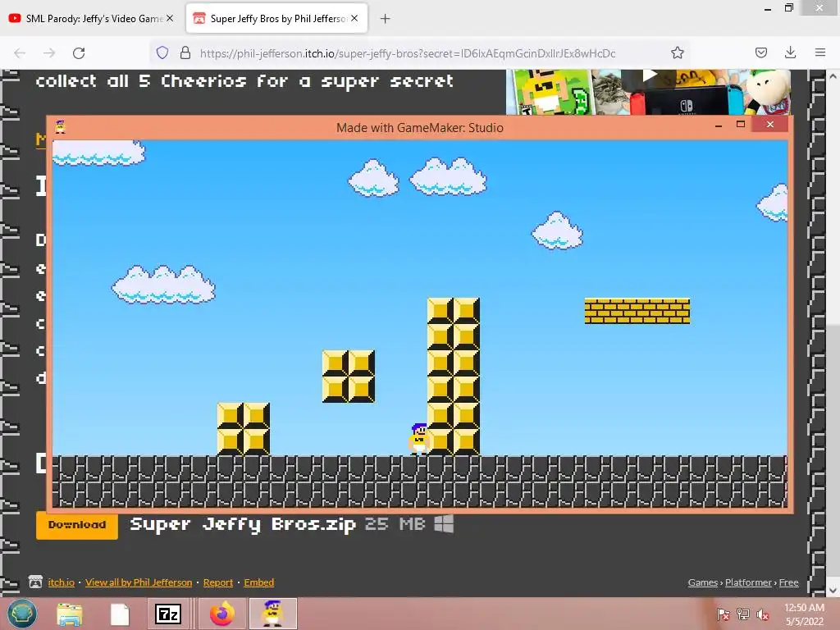The width and height of the screenshot is (840, 630).
Task: Open Action Center flag tray icon
Action: pyautogui.click(x=723, y=614)
